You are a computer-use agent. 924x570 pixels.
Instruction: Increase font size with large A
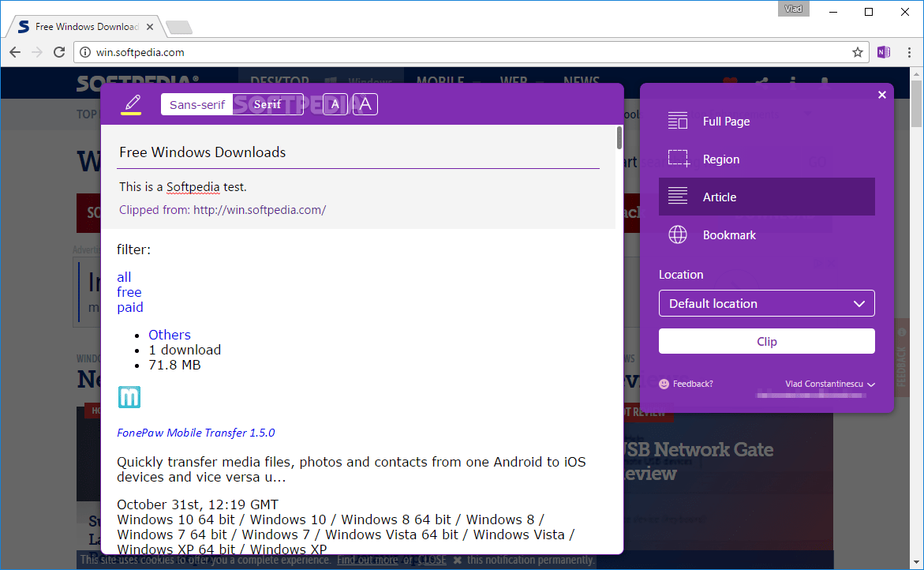coord(365,105)
